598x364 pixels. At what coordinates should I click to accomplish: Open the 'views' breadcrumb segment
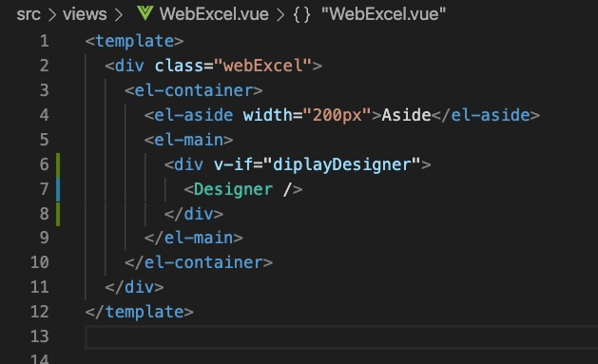[85, 14]
